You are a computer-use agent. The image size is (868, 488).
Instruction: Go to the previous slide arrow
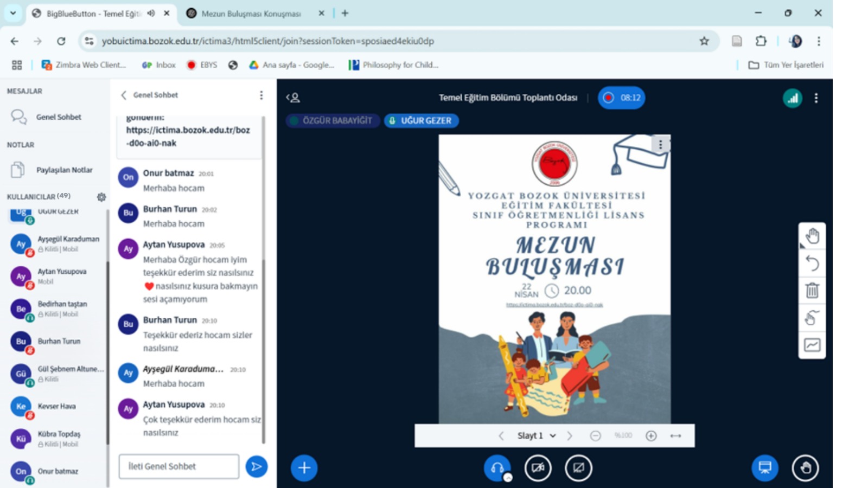501,436
